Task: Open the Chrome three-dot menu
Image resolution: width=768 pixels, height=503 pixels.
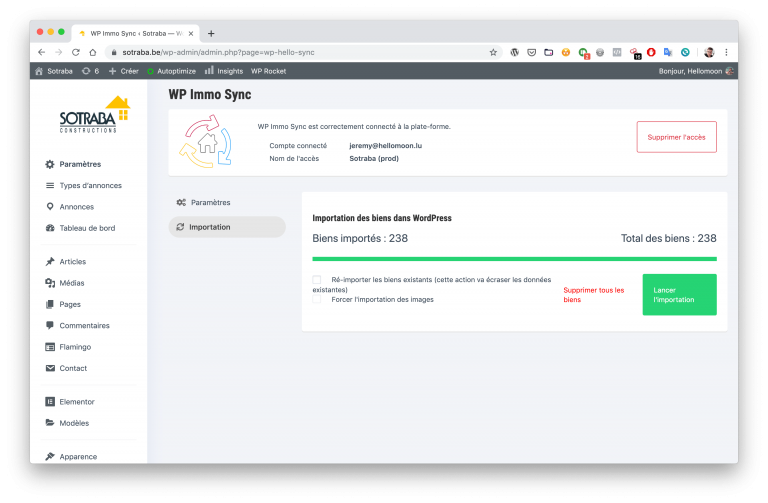Action: 726,52
